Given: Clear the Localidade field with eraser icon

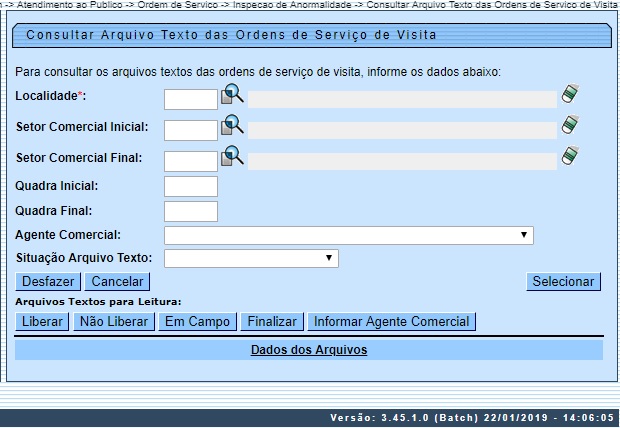Looking at the screenshot, I should click(570, 95).
